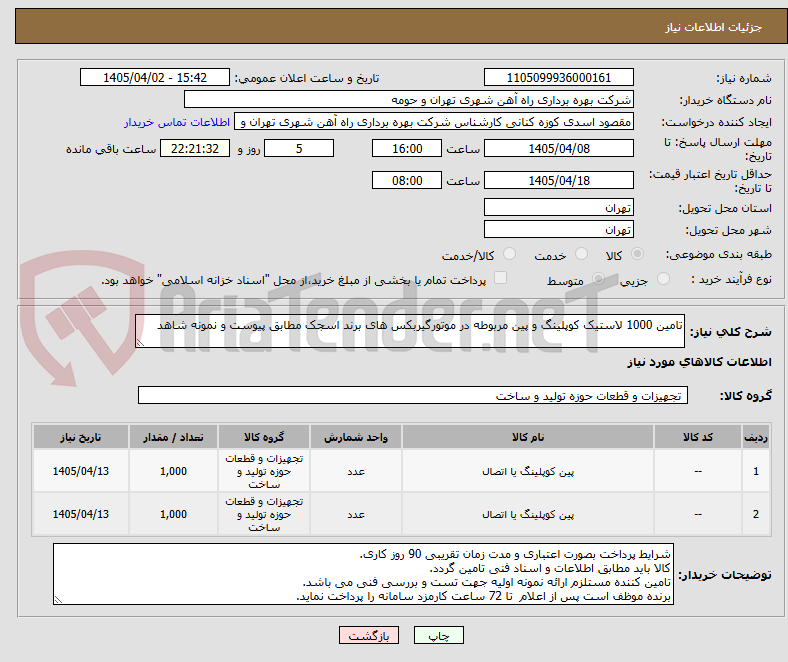This screenshot has height=662, width=788.
Task: Click the تاریخ نیاز column header
Action: point(81,437)
